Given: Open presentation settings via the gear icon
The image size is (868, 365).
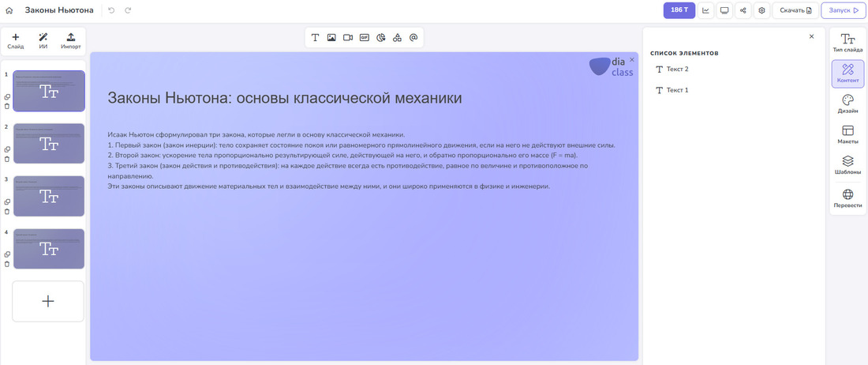Looking at the screenshot, I should pyautogui.click(x=761, y=10).
